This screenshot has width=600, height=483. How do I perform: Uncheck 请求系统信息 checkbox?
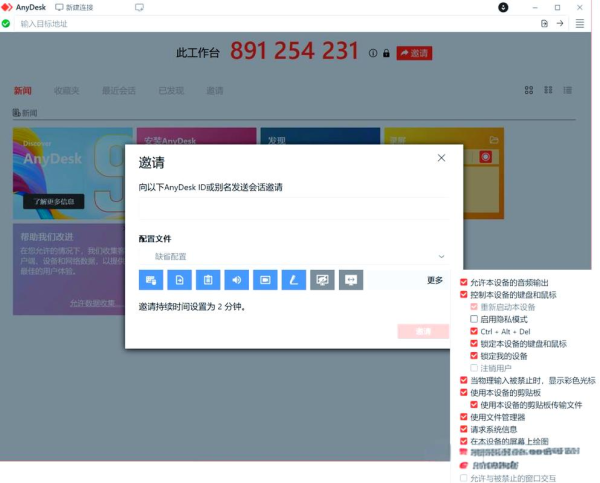coord(463,429)
